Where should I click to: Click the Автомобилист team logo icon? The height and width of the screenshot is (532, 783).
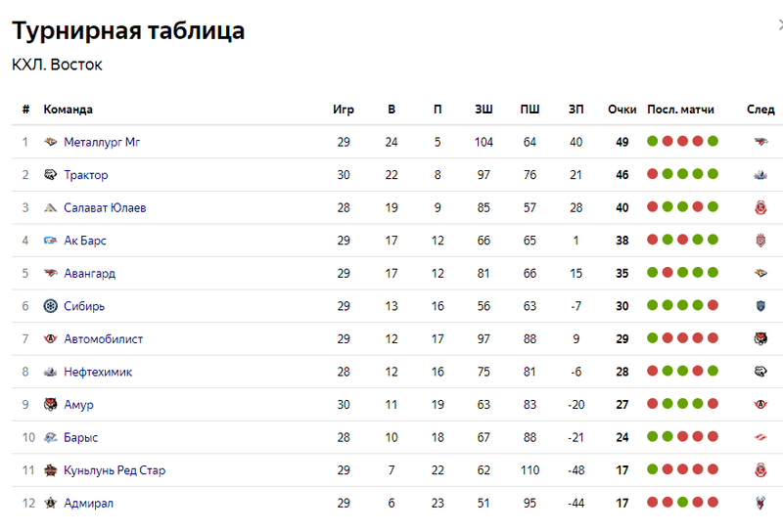pos(51,339)
